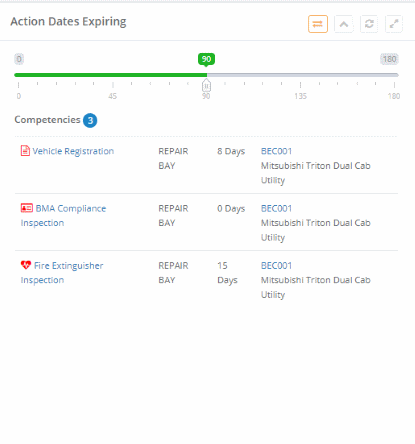Viewport: 415px width, 444px height.
Task: Toggle the orange filter settings icon
Action: [318, 24]
